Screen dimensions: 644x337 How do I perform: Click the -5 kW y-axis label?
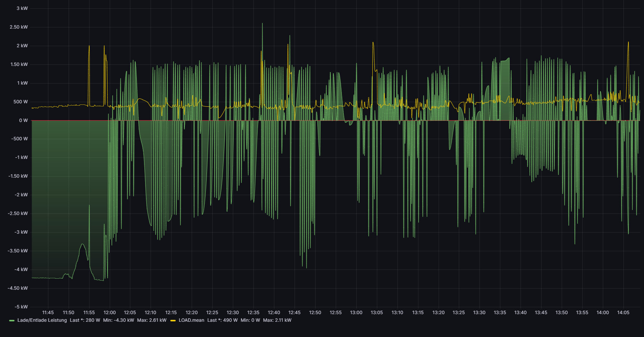tap(21, 307)
